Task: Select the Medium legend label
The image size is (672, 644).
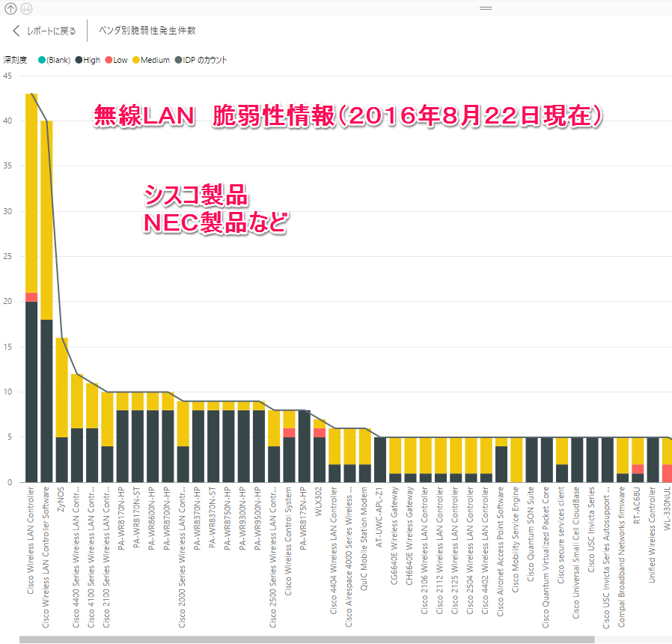Action: coord(155,60)
